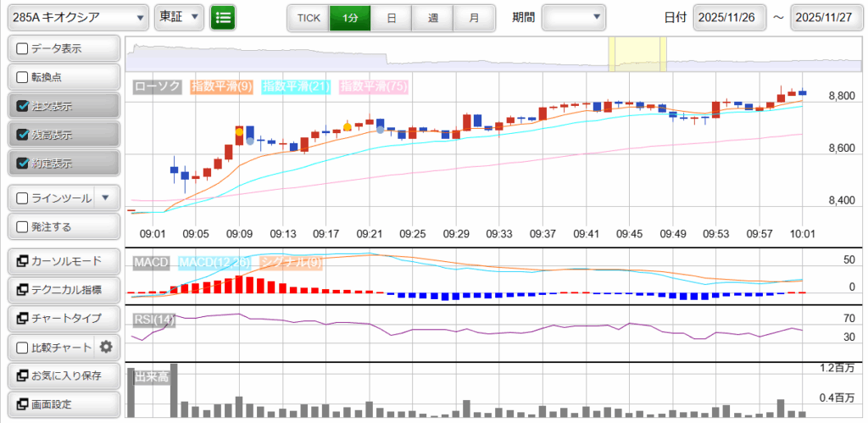Open カーソルモード popup window
The width and height of the screenshot is (868, 423).
[x=64, y=260]
